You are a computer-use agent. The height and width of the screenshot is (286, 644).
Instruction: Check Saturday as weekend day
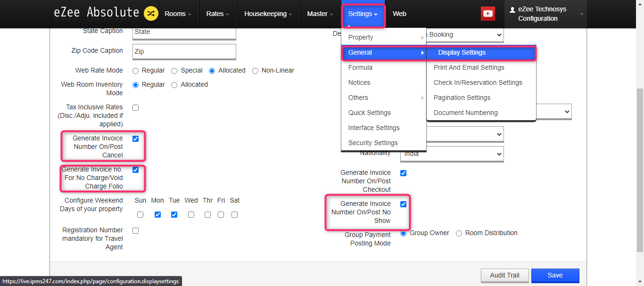(235, 214)
